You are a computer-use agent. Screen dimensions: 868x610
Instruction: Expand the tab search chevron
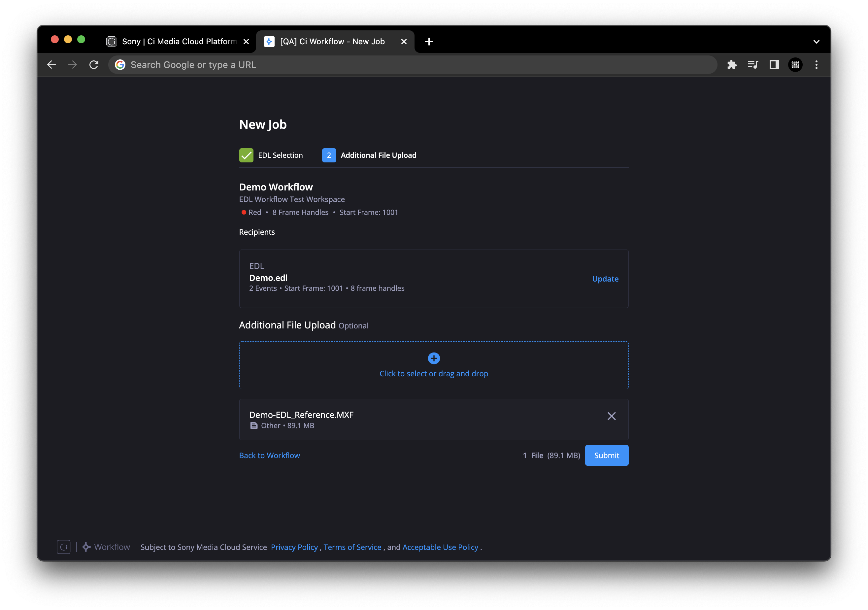click(816, 42)
